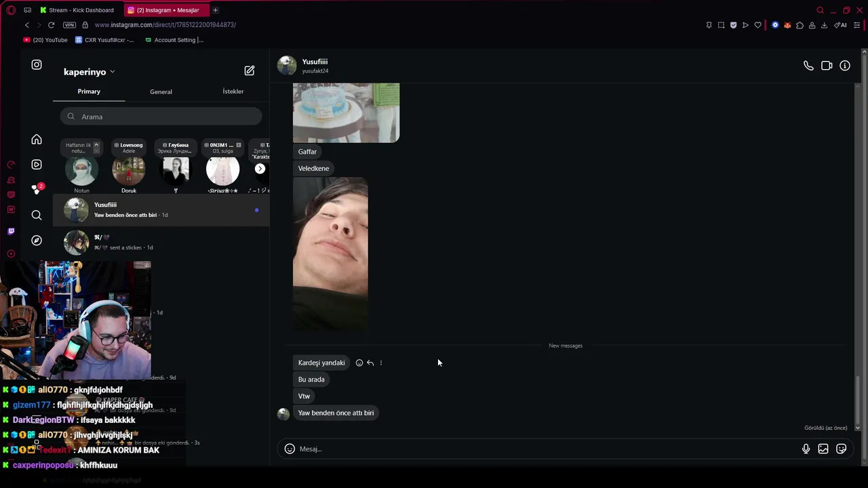The width and height of the screenshot is (868, 488).
Task: Start video call with Yusufiiii
Action: (x=827, y=66)
